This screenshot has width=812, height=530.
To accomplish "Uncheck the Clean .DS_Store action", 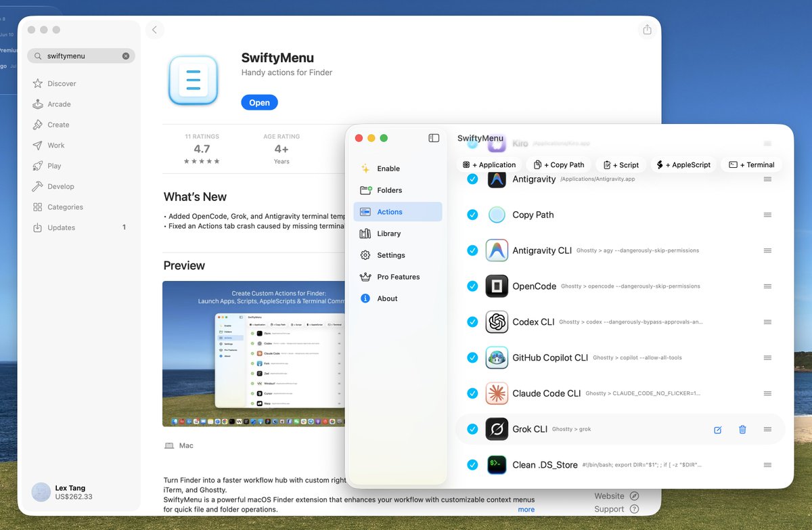I will coord(472,465).
